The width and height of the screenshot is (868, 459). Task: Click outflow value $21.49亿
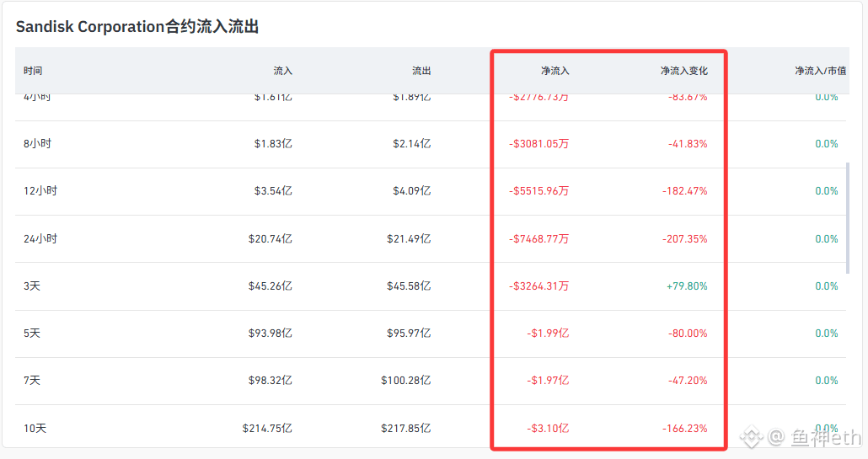pos(409,239)
